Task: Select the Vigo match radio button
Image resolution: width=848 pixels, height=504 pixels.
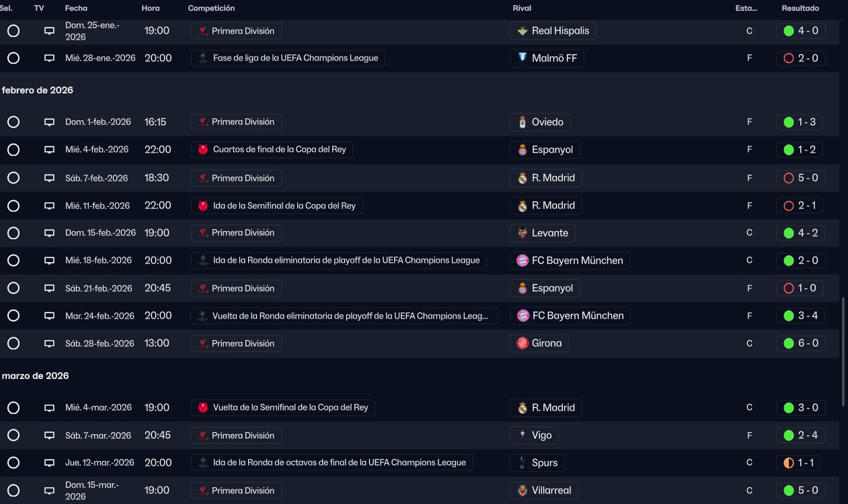Action: [x=13, y=435]
